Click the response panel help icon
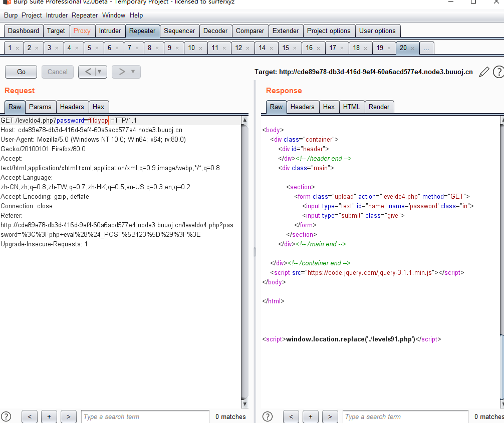 pos(268,416)
